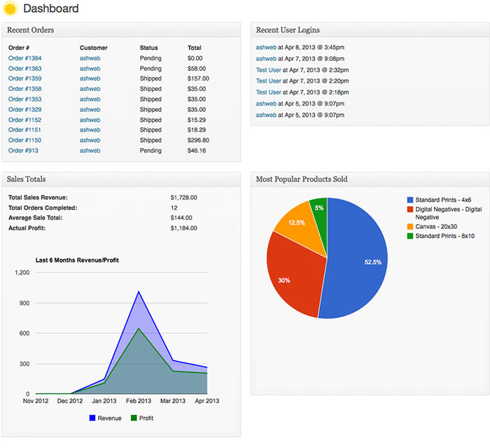Open Order #1364 link
Viewport: 490px width, 448px height.
click(x=24, y=58)
